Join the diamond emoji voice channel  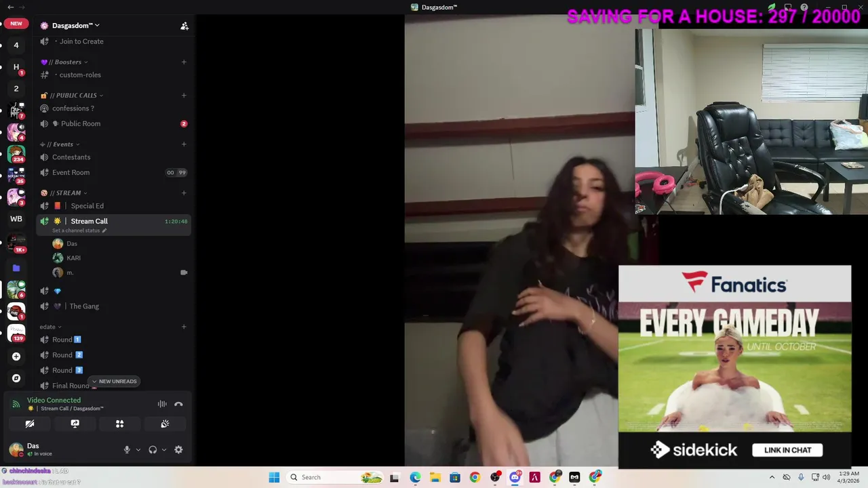click(x=58, y=291)
